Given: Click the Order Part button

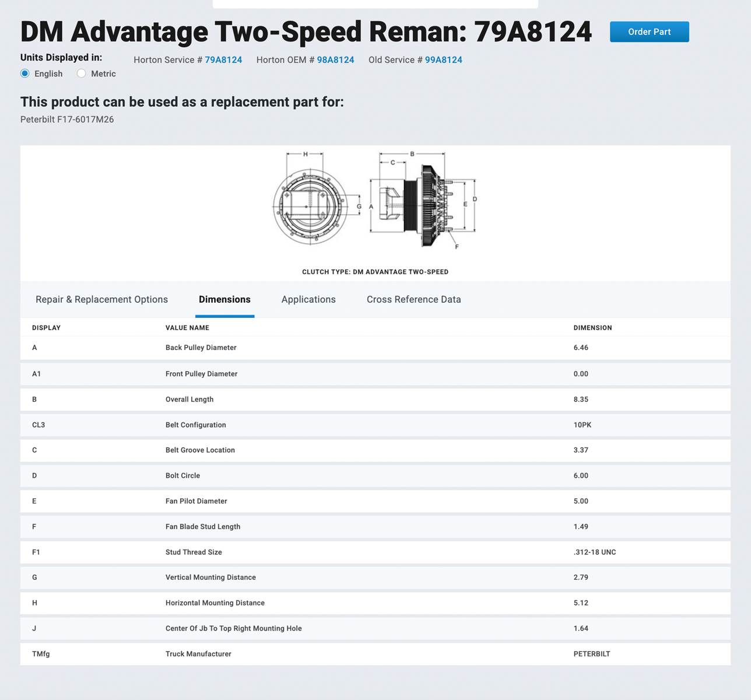Looking at the screenshot, I should [x=649, y=32].
